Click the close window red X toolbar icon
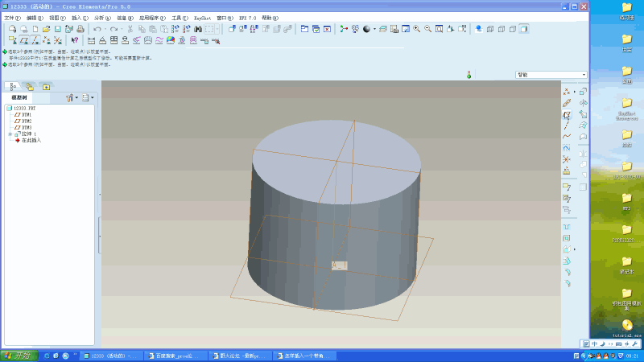The height and width of the screenshot is (362, 644). tap(327, 29)
